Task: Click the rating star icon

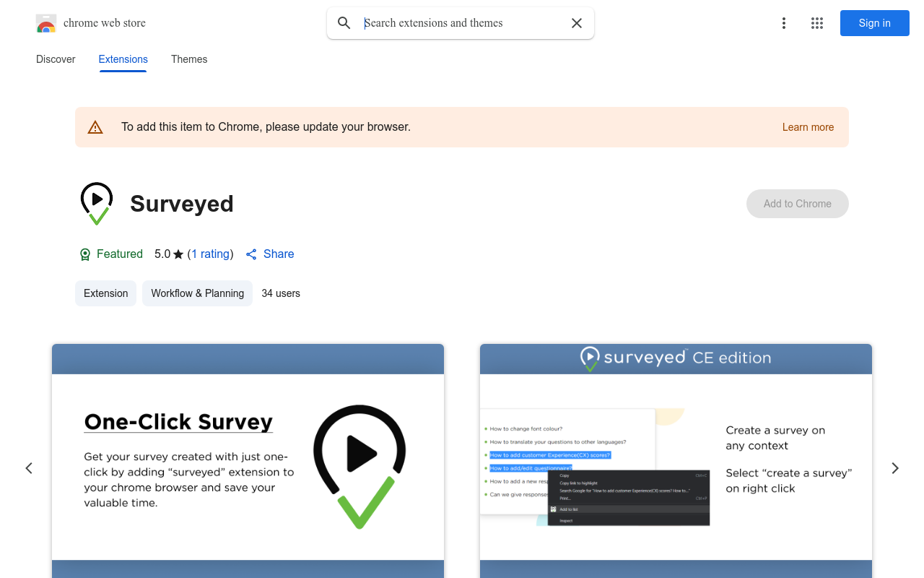Action: pos(178,254)
